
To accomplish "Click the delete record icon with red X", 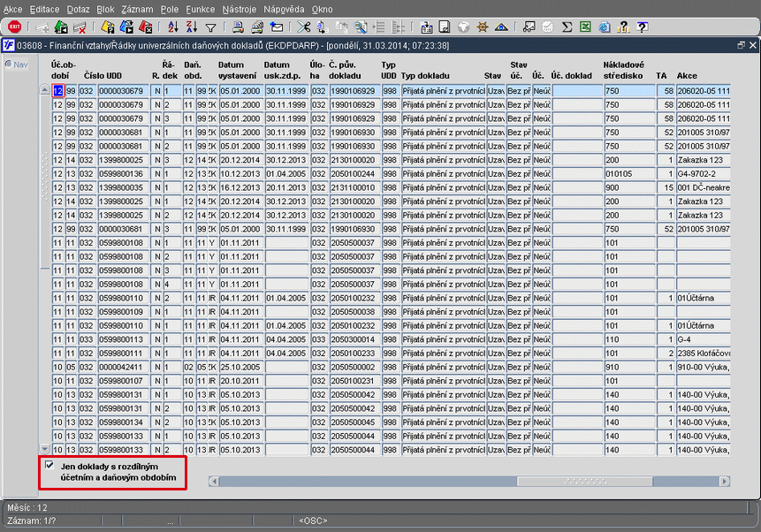I will click(80, 27).
